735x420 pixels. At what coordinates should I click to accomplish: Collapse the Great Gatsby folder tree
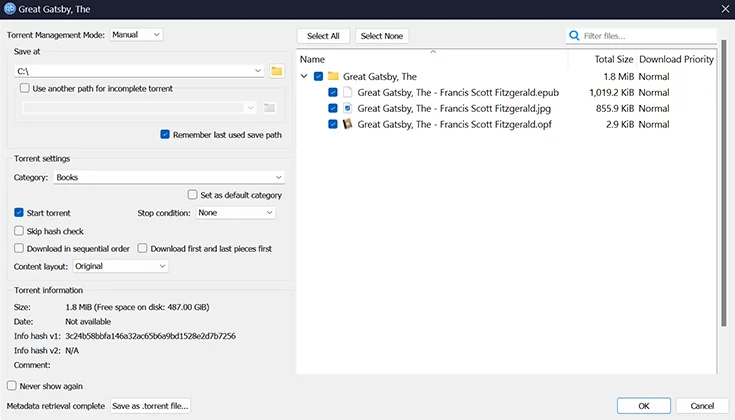pyautogui.click(x=304, y=76)
